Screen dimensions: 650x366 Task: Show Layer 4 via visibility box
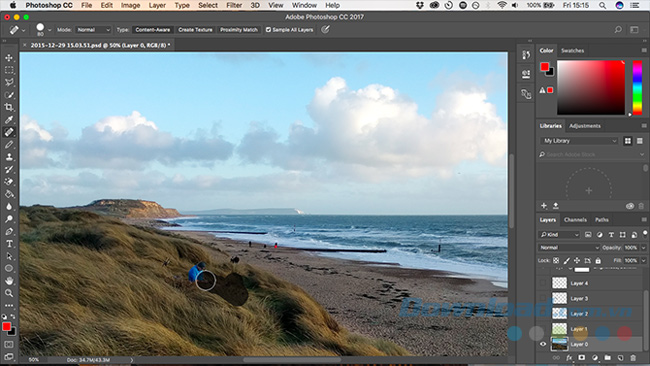(x=543, y=283)
